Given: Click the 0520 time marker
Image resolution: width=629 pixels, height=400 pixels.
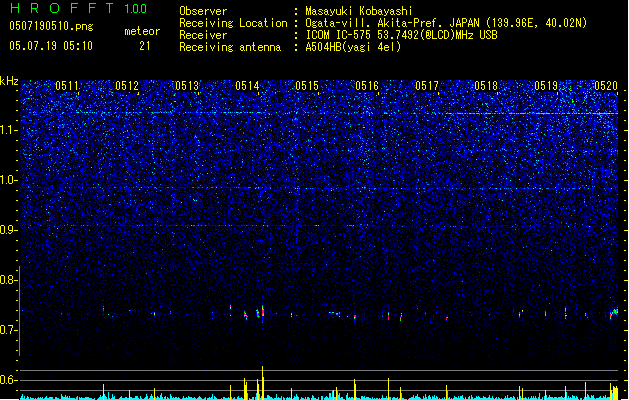Looking at the screenshot, I should pos(606,86).
